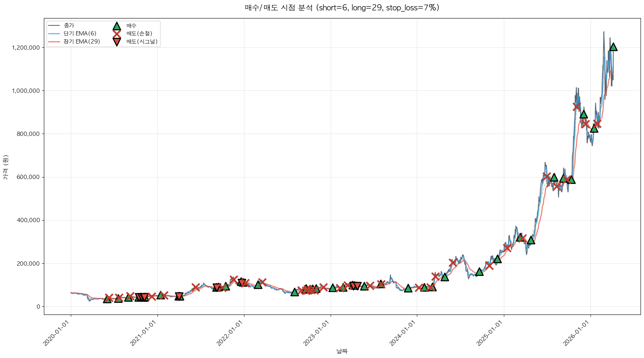Click the blue 단기 EMA(6) legend line

[54, 34]
